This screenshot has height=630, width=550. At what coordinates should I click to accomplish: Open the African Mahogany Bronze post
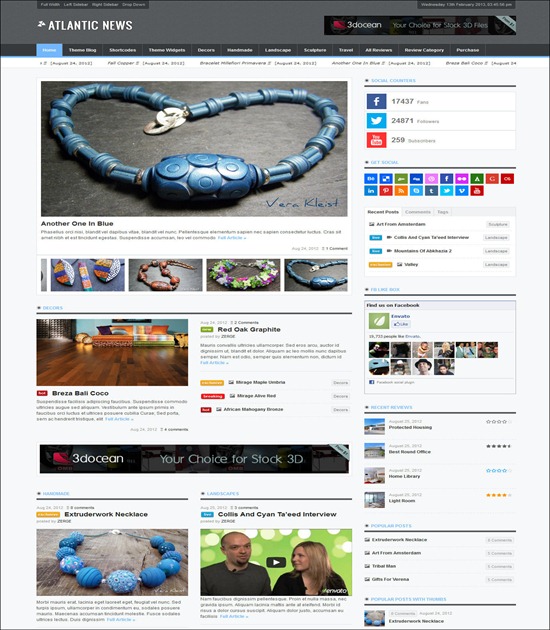[253, 409]
